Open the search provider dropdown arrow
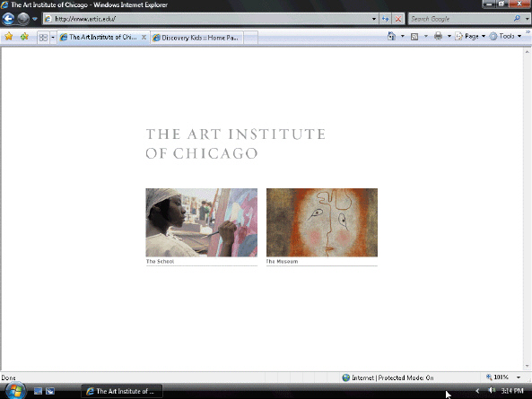 click(527, 19)
